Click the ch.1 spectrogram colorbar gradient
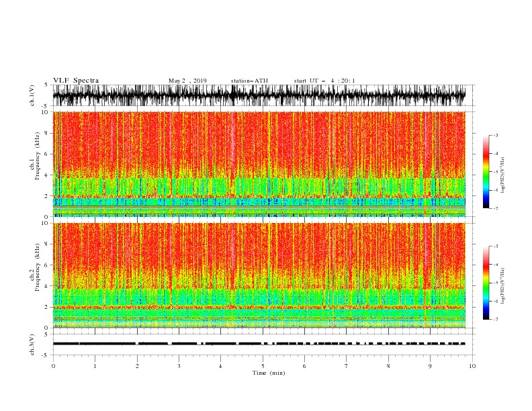Viewport: 532px width, 411px height. 486,172
